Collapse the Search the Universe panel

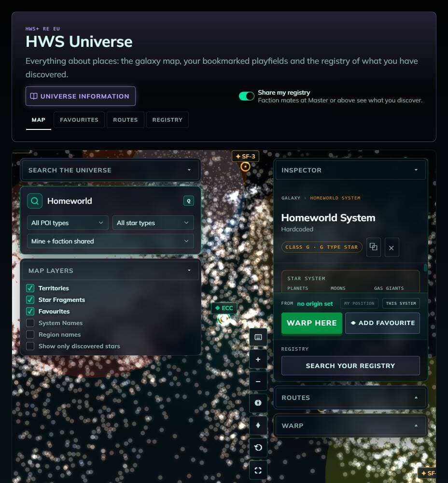111,170
